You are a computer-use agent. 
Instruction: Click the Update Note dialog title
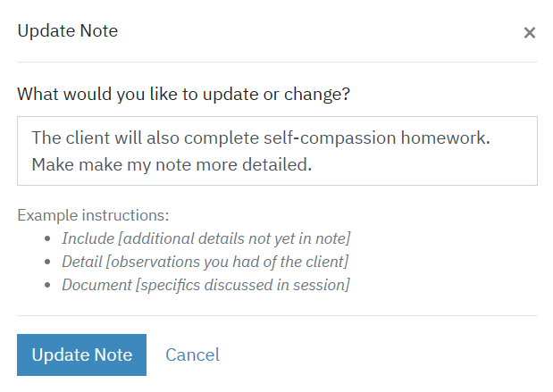(67, 30)
